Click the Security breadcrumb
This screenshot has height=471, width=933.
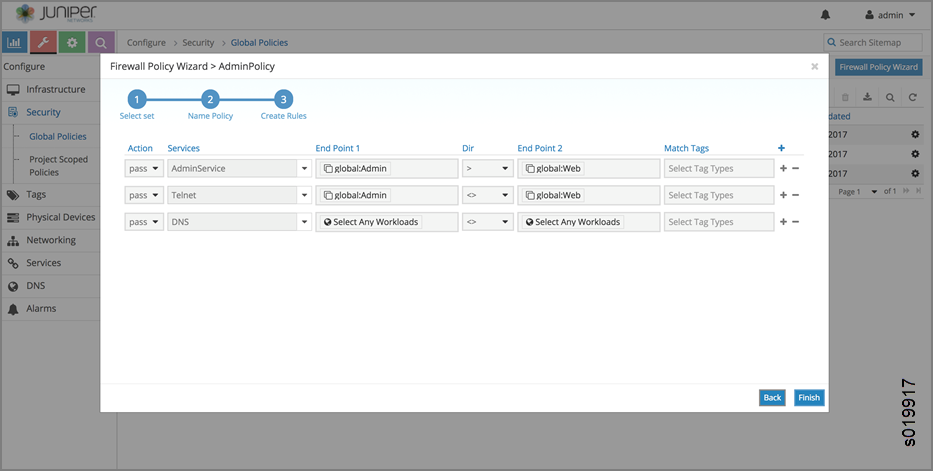pyautogui.click(x=198, y=43)
